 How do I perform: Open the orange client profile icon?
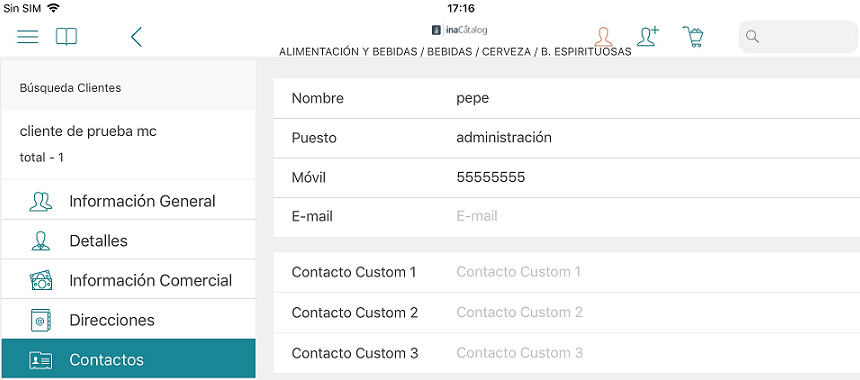(603, 37)
